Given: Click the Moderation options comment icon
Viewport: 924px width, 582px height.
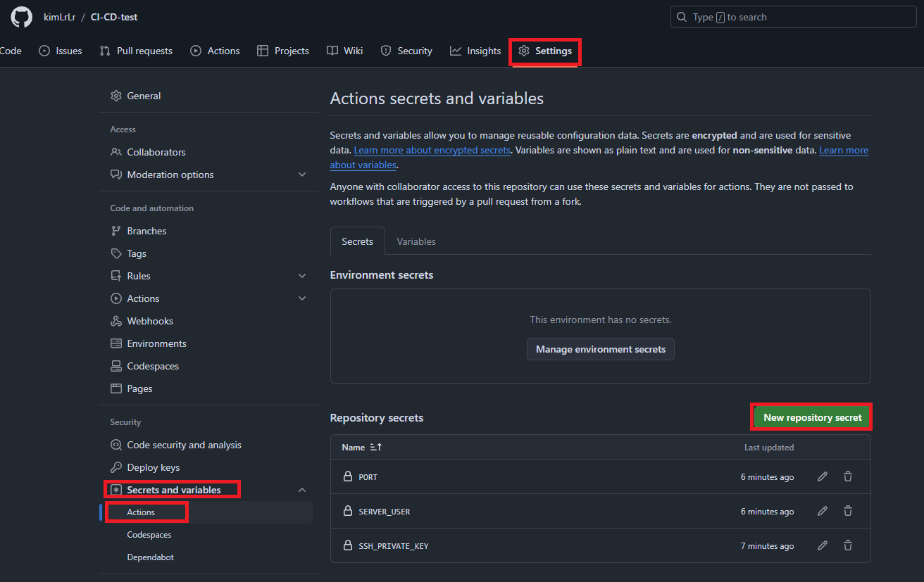Looking at the screenshot, I should 116,175.
